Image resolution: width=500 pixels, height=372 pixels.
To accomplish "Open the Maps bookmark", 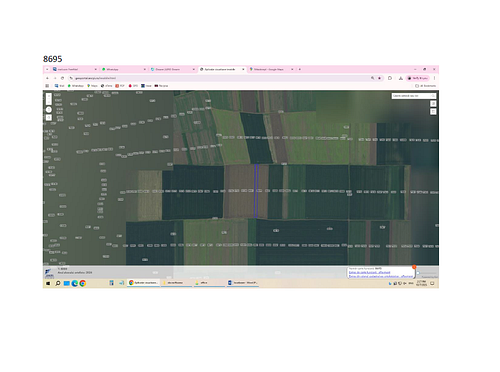I will click(x=92, y=86).
